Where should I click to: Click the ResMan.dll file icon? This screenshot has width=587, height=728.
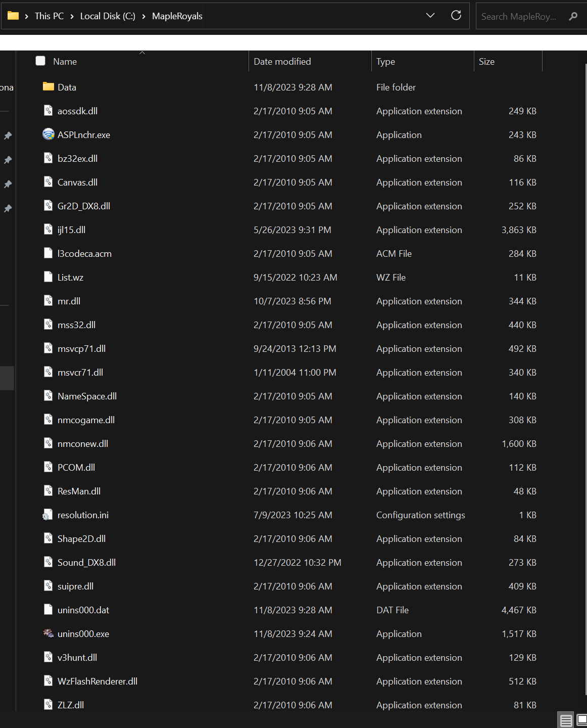click(x=48, y=491)
